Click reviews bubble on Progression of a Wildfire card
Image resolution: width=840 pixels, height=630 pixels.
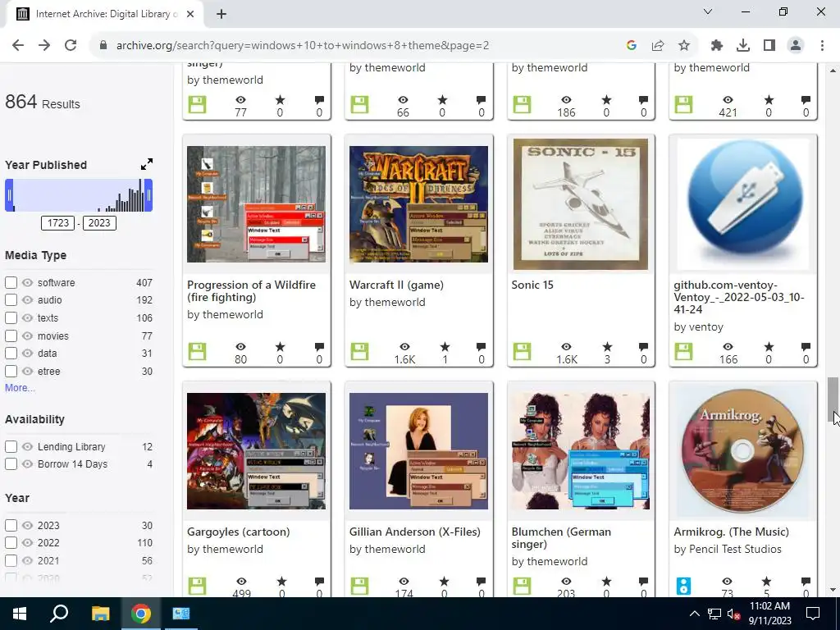coord(319,347)
